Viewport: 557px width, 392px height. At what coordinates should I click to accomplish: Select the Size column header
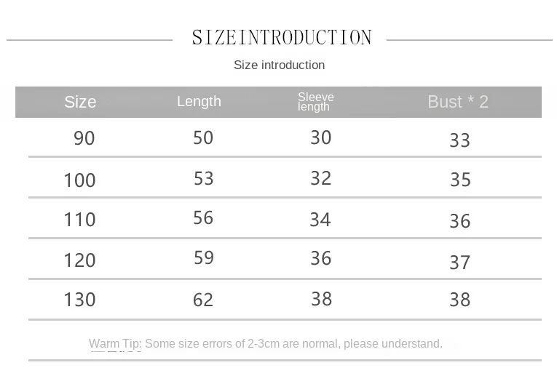pyautogui.click(x=80, y=103)
